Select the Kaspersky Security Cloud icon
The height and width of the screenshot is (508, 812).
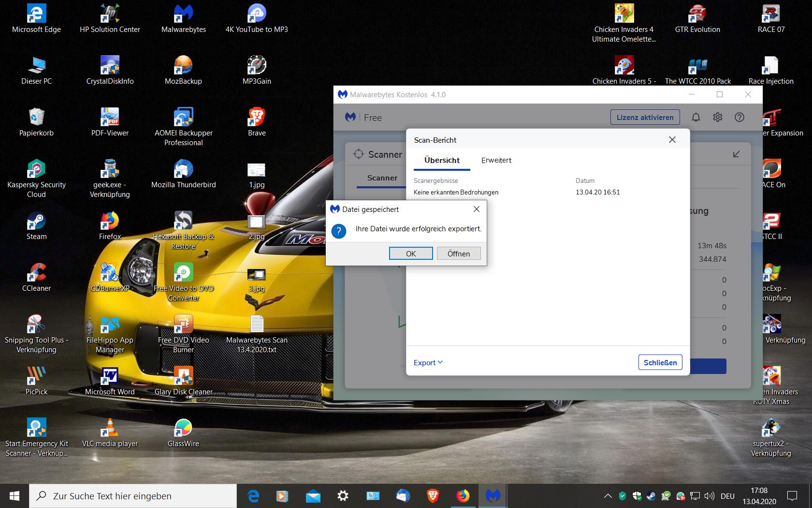tap(36, 179)
